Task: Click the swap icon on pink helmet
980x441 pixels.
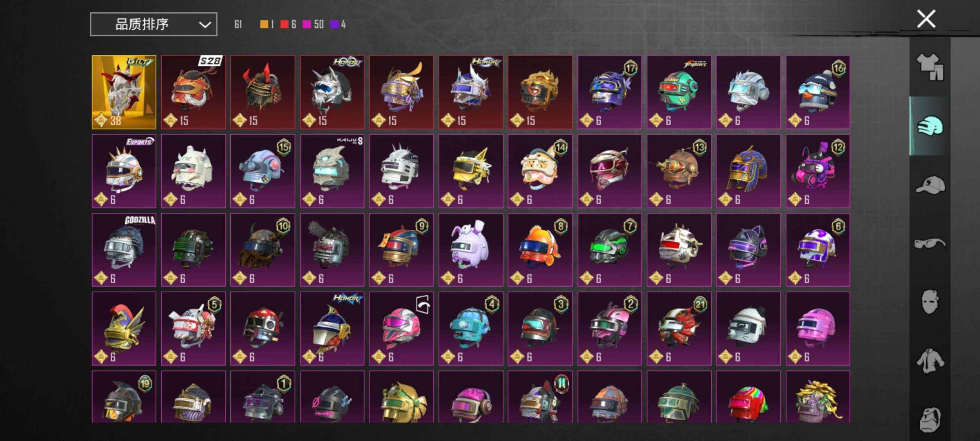Action: pyautogui.click(x=423, y=305)
